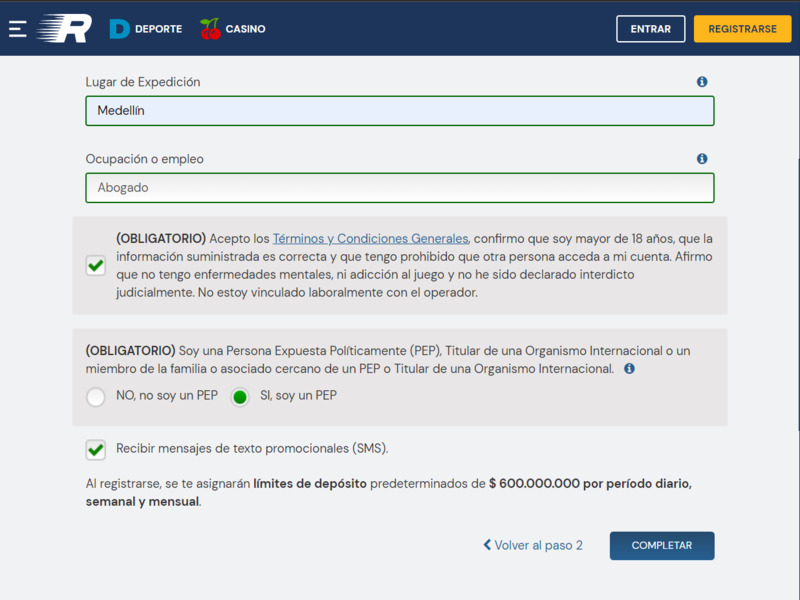The image size is (800, 600).
Task: Click the back chevron beside Volver al paso 2
Action: (487, 545)
